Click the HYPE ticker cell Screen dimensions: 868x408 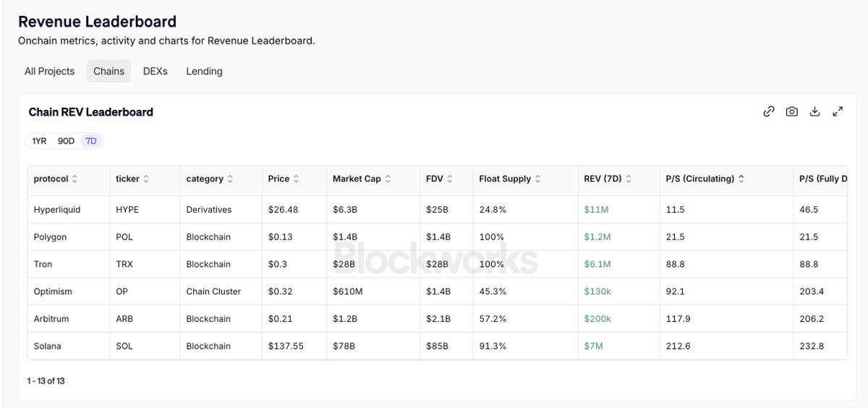click(x=127, y=210)
